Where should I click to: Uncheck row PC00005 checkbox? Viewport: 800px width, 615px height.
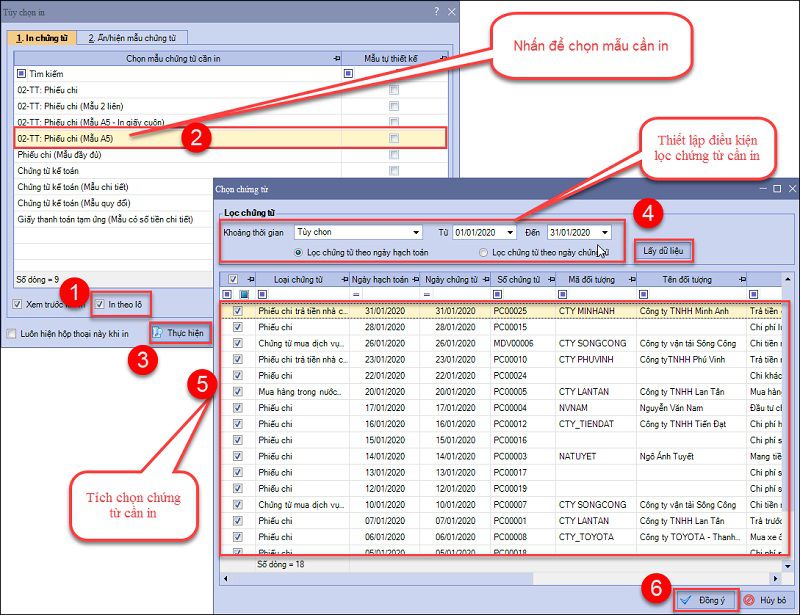coord(238,391)
